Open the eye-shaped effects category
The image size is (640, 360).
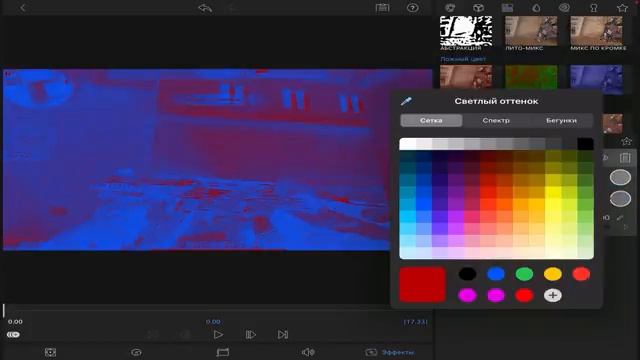tap(564, 8)
